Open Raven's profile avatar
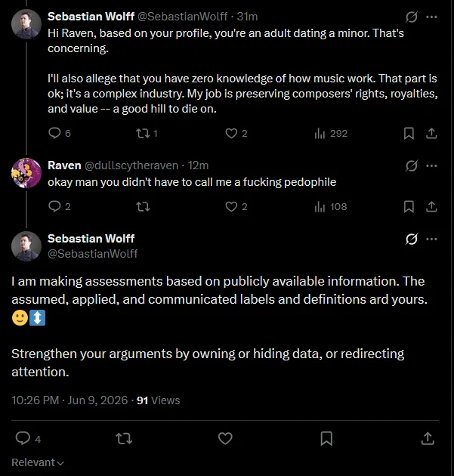 [x=26, y=173]
